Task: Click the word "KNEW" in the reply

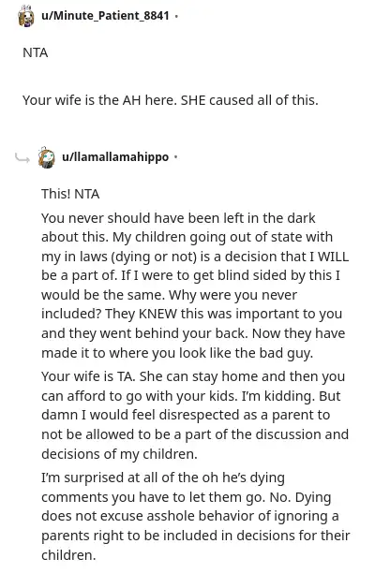Action: (x=157, y=314)
